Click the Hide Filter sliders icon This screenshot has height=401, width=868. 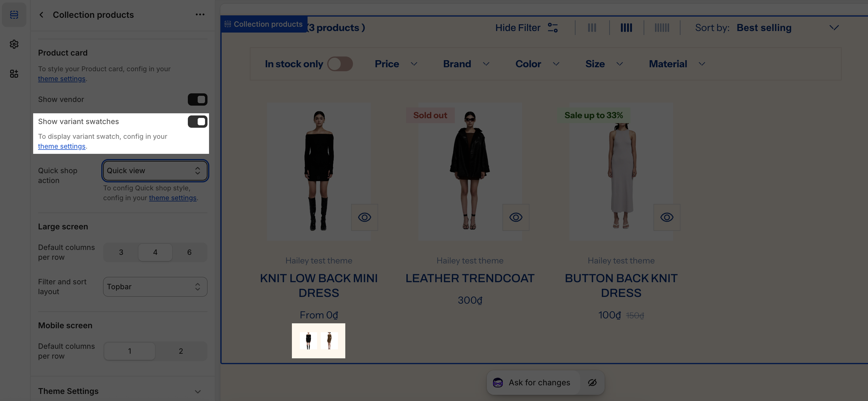pyautogui.click(x=552, y=28)
